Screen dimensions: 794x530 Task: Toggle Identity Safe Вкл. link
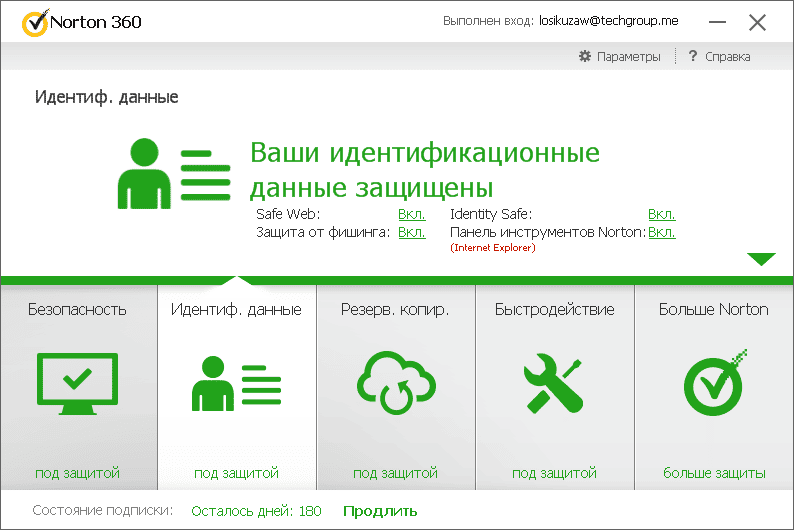pos(661,214)
